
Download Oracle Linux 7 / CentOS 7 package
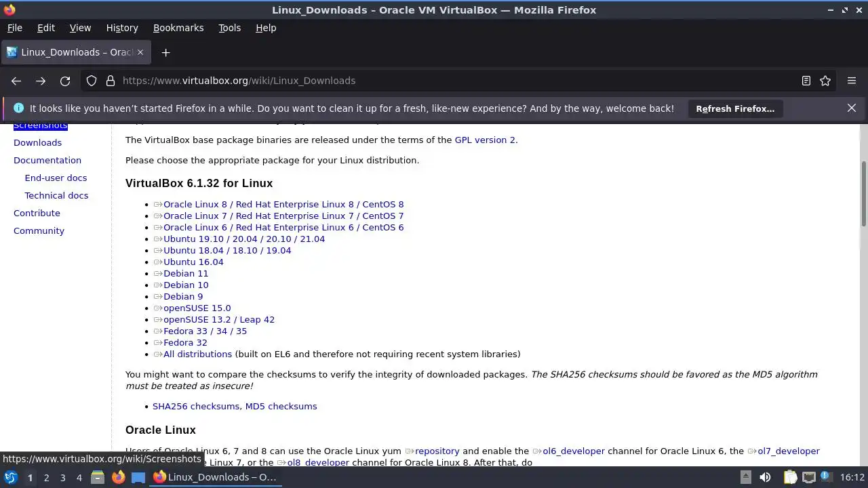tap(283, 216)
